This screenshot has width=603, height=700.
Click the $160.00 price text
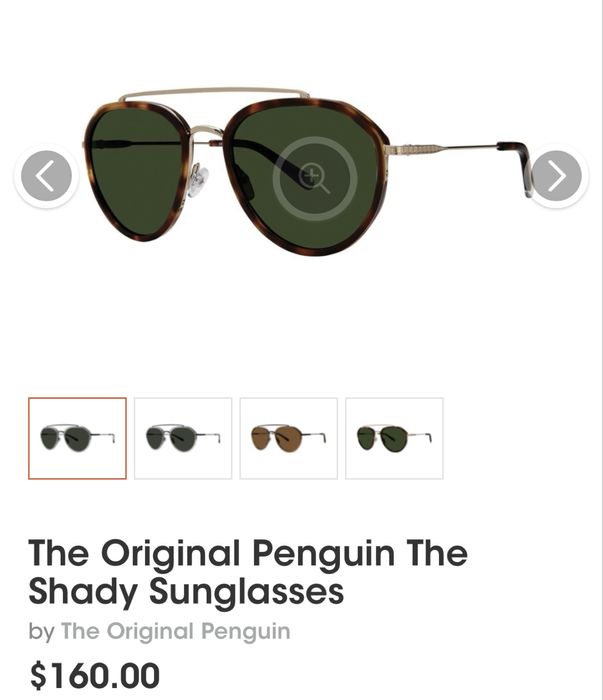point(95,675)
